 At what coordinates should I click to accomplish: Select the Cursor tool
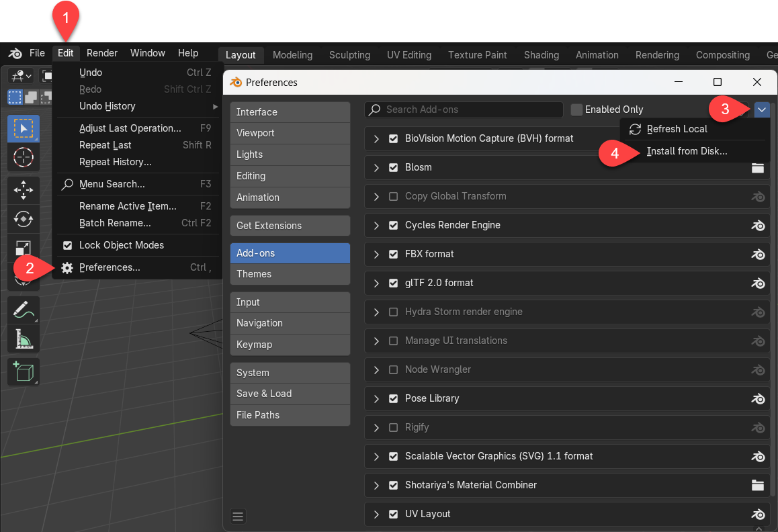[x=24, y=157]
